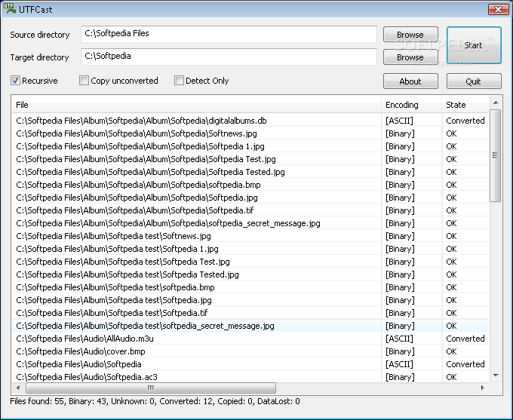Click the vertical scrollbar up arrow
Image resolution: width=513 pixels, height=420 pixels.
pyautogui.click(x=496, y=103)
